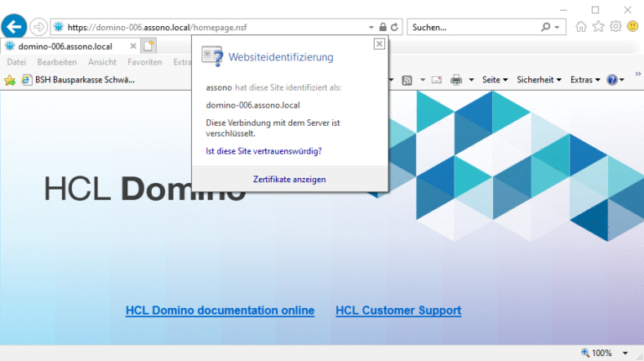Click the blue Back arrow button
Viewport: 644px width, 361px height.
click(x=14, y=27)
